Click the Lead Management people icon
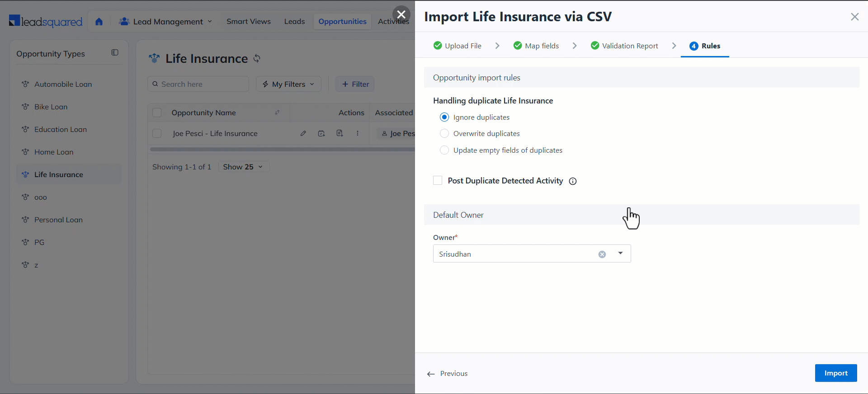Image resolution: width=868 pixels, height=394 pixels. pyautogui.click(x=124, y=21)
